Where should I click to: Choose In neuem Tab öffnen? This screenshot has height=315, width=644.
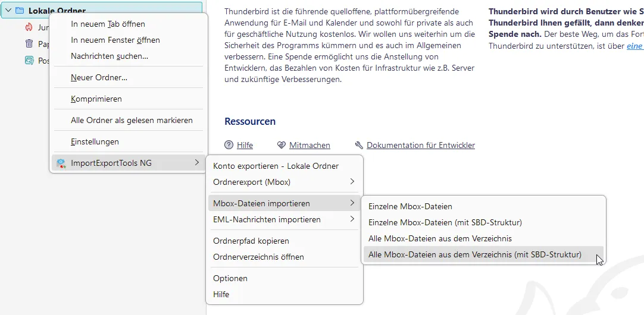click(129, 24)
